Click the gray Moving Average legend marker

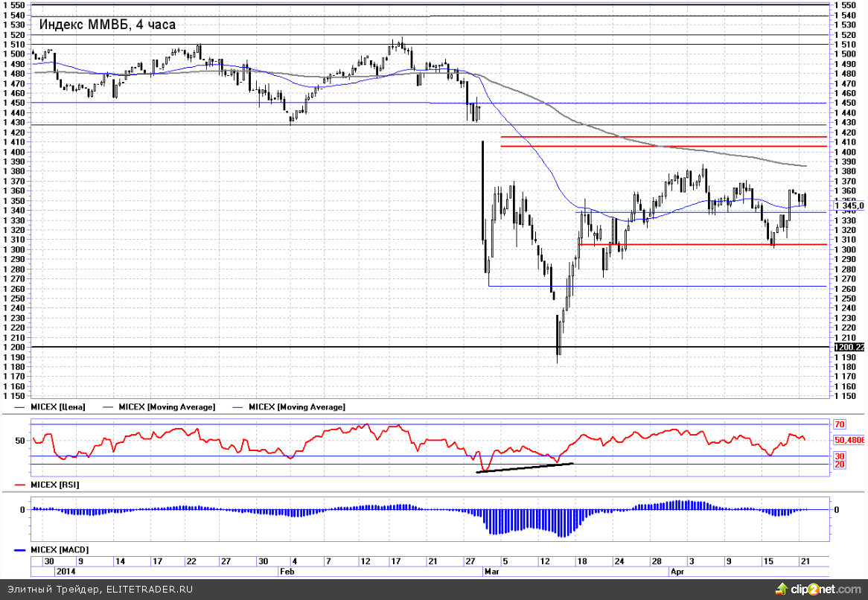point(111,407)
